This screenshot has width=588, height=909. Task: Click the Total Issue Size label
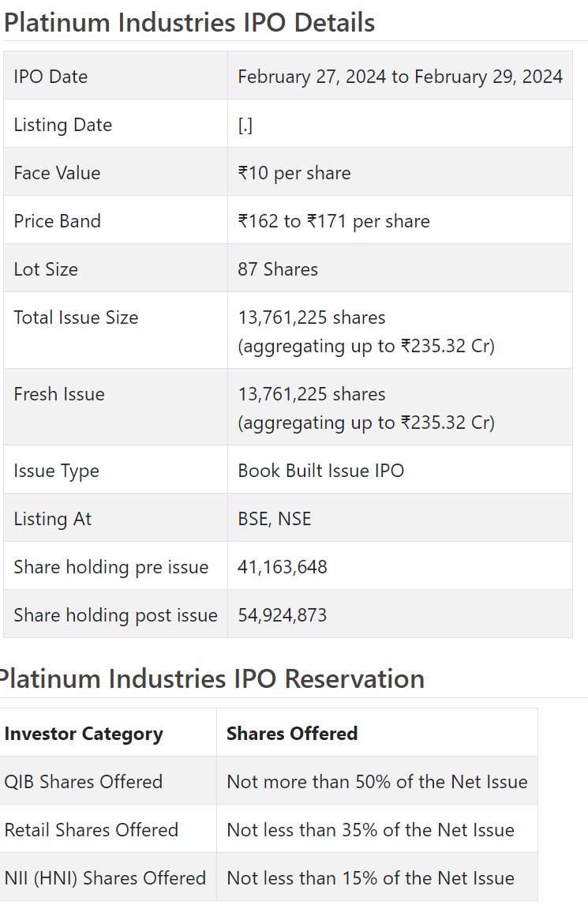pos(76,317)
